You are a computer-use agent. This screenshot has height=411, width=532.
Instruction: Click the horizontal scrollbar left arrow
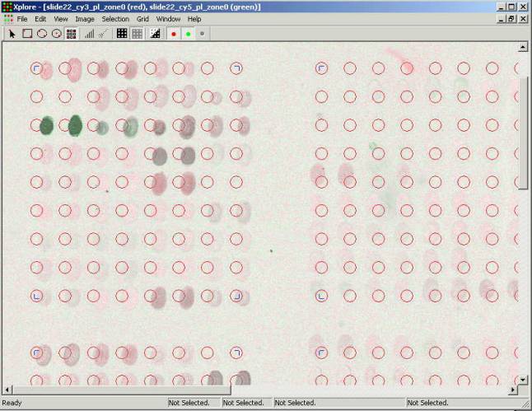pyautogui.click(x=7, y=390)
